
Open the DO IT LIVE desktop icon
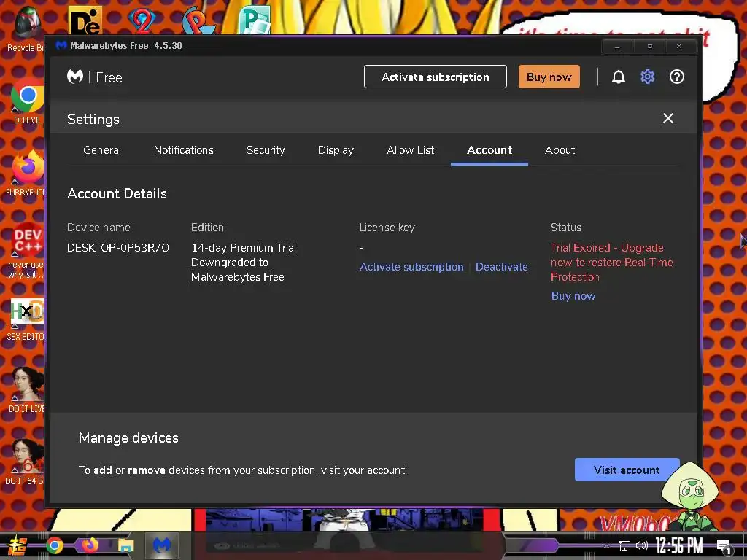pyautogui.click(x=26, y=389)
